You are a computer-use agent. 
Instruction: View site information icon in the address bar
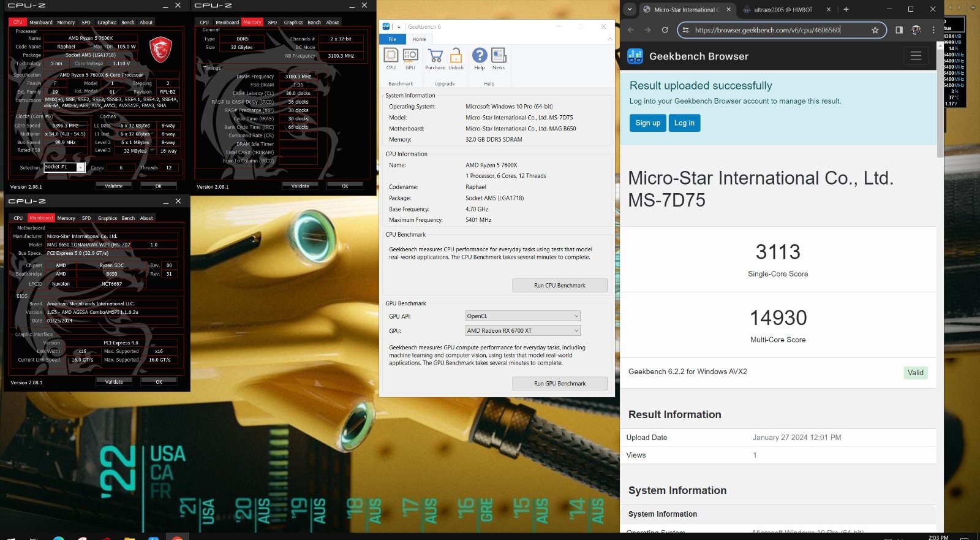685,29
